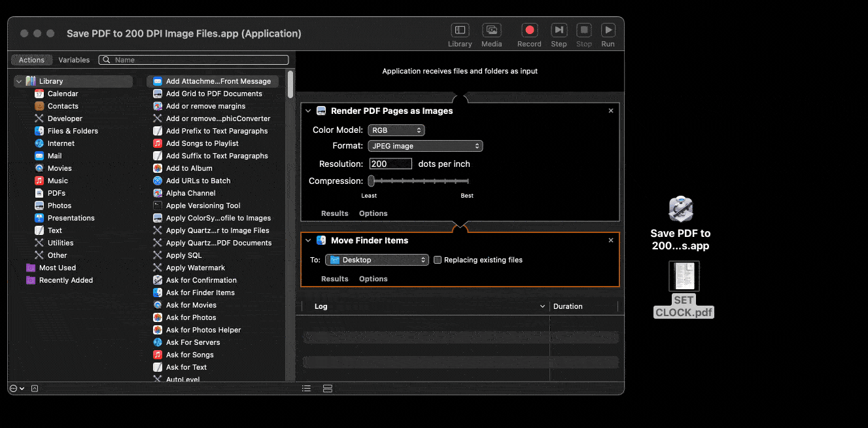Select the PDFs category in Library
The height and width of the screenshot is (428, 868).
(56, 193)
